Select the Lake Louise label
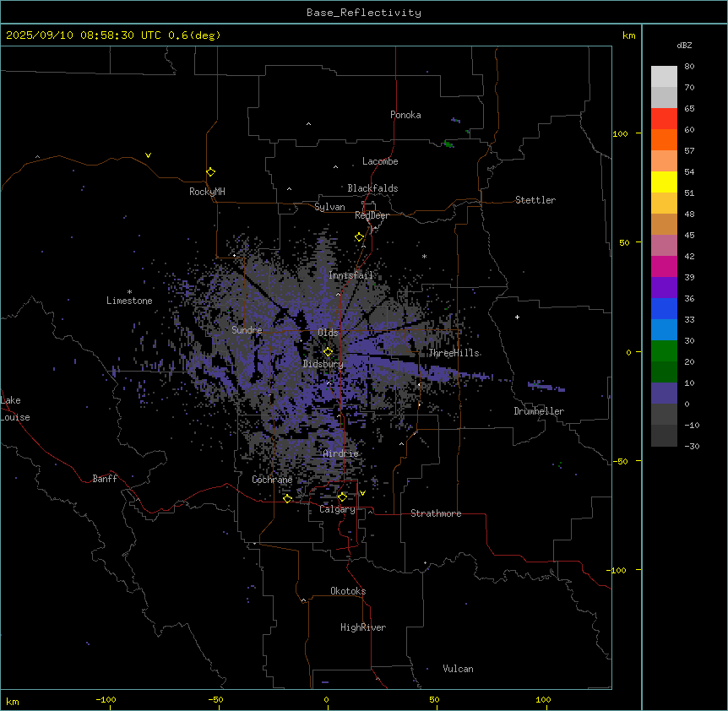 coord(15,409)
